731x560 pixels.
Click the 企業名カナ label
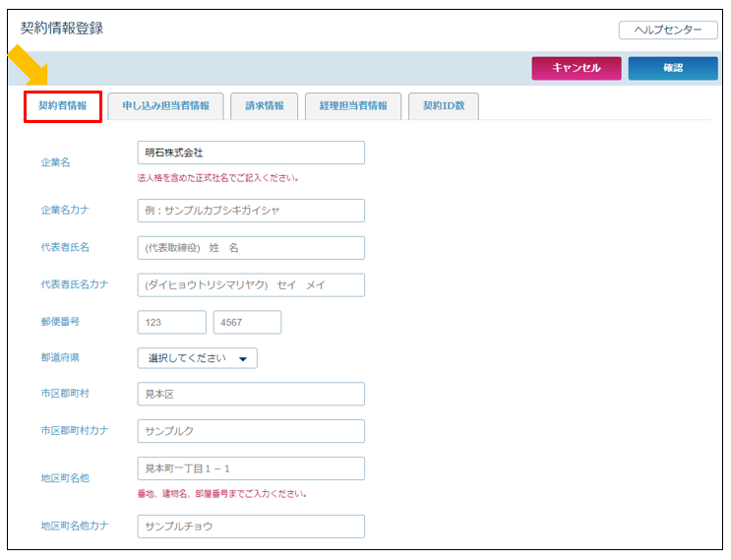click(x=65, y=210)
